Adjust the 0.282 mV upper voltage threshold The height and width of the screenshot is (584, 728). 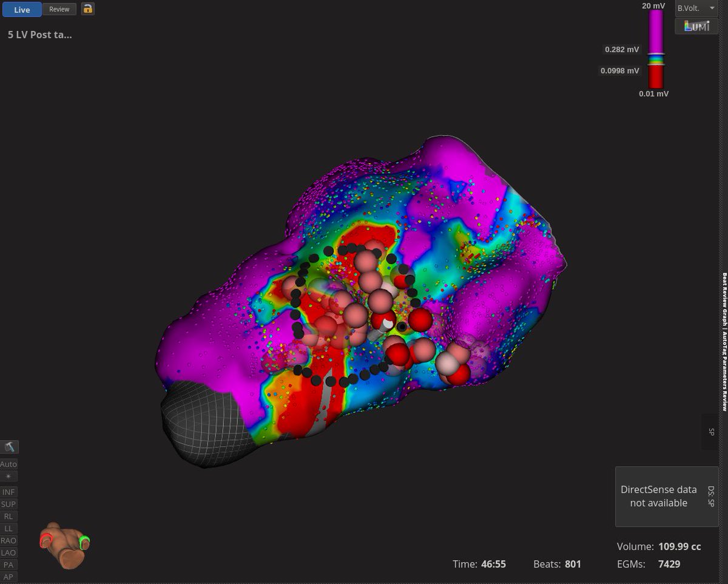click(622, 49)
